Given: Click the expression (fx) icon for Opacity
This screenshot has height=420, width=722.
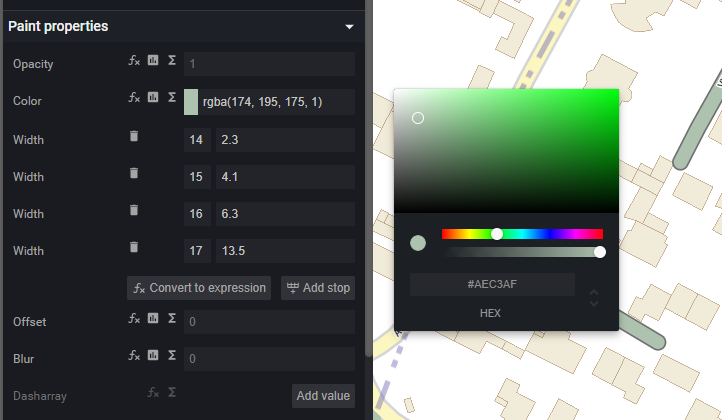Looking at the screenshot, I should click(135, 61).
